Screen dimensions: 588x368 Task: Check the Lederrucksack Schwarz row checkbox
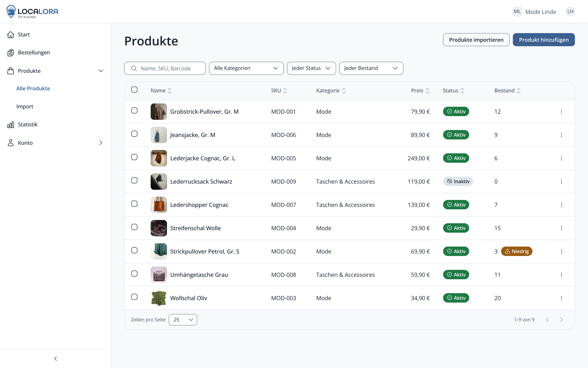[134, 180]
